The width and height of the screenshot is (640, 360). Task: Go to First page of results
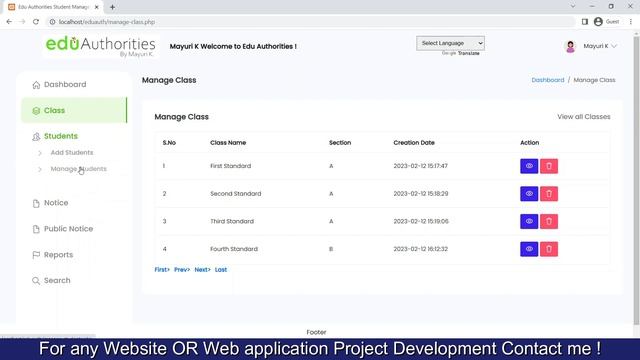162,270
